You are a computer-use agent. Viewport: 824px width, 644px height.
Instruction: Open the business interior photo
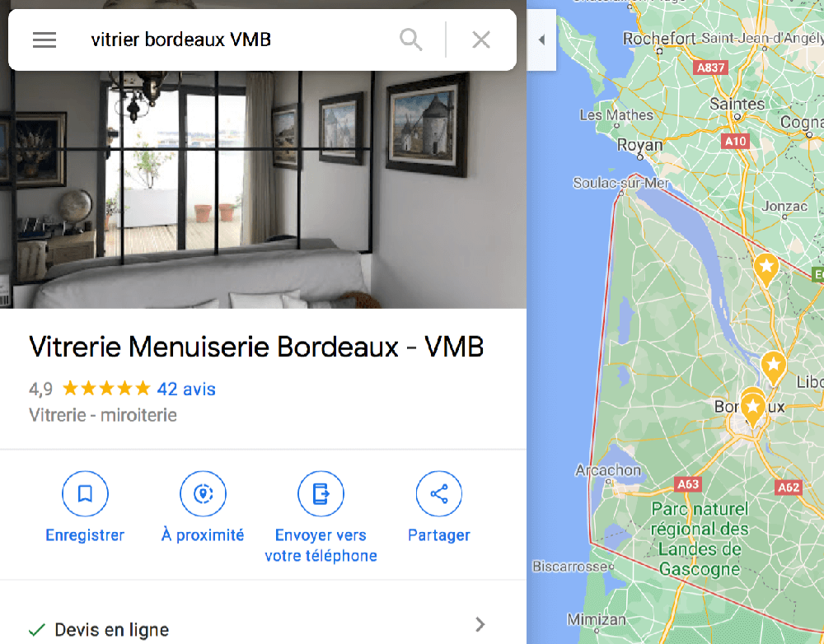263,189
